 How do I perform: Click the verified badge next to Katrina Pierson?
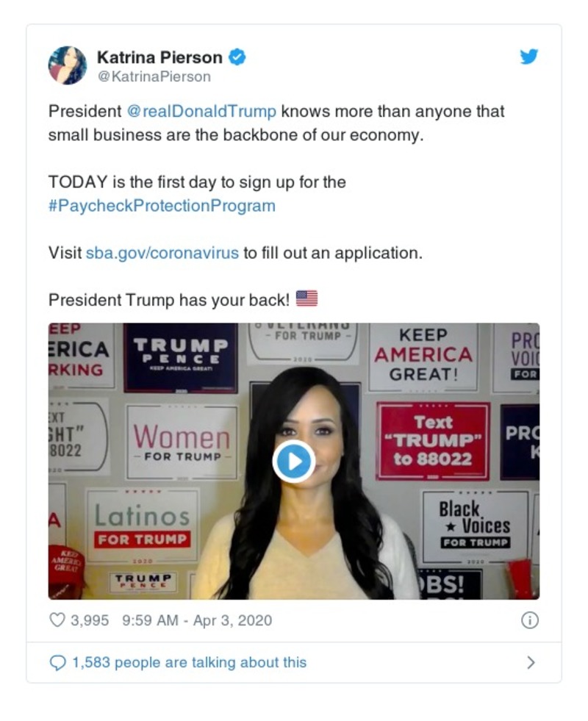[237, 55]
